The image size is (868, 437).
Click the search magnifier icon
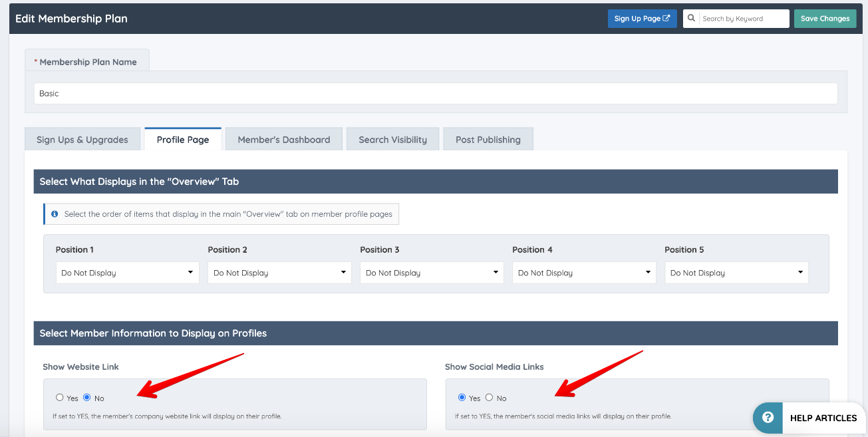tap(692, 19)
